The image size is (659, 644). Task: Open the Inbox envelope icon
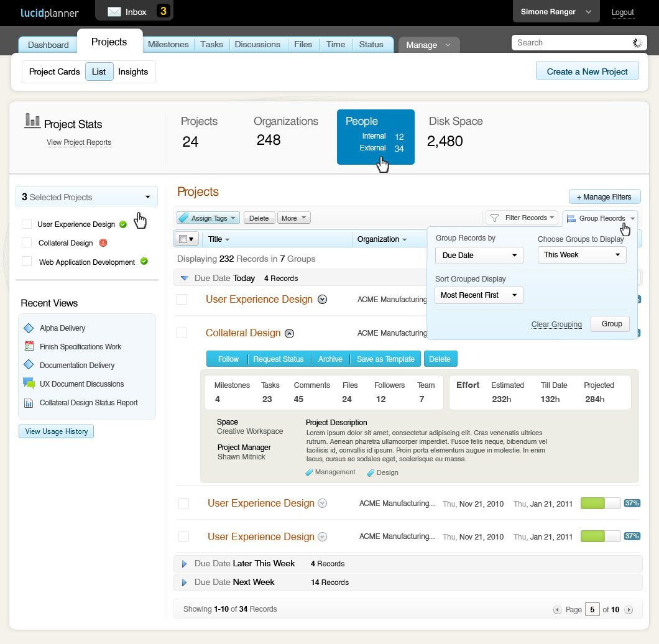coord(114,11)
